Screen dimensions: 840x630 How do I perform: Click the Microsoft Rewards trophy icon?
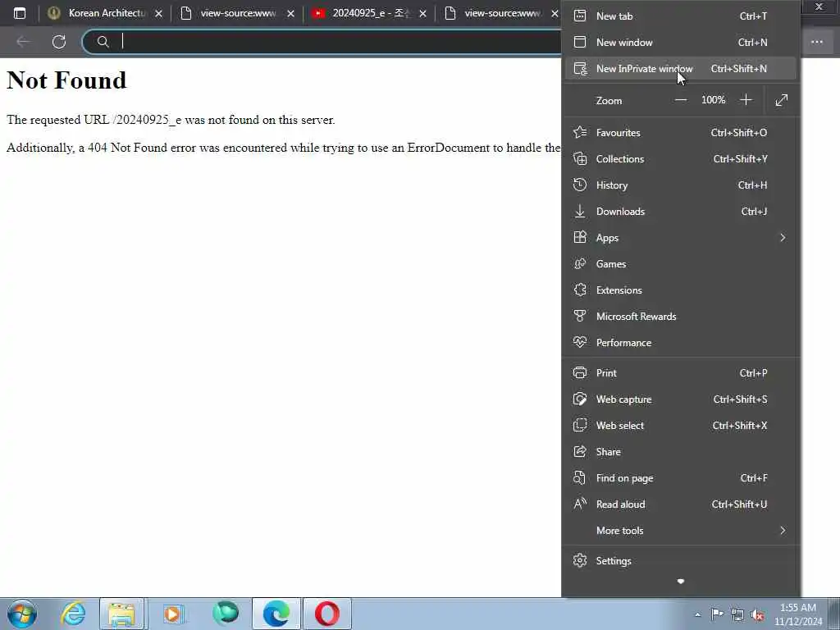(x=580, y=316)
